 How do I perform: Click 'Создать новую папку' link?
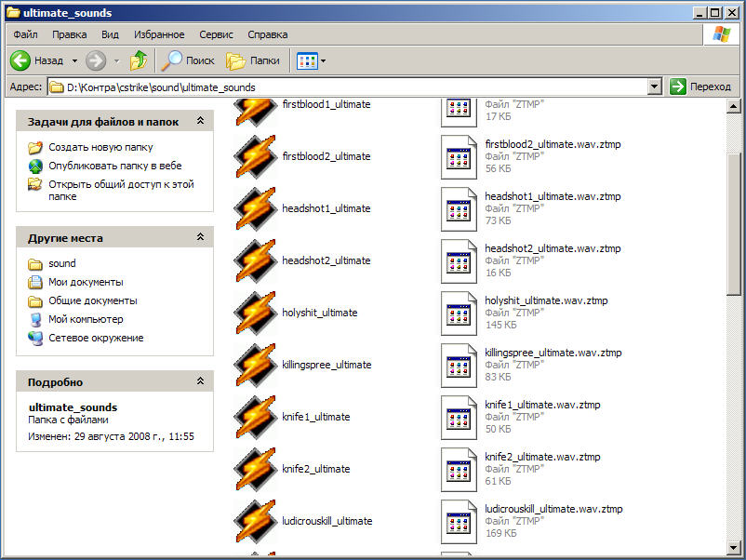pyautogui.click(x=100, y=148)
